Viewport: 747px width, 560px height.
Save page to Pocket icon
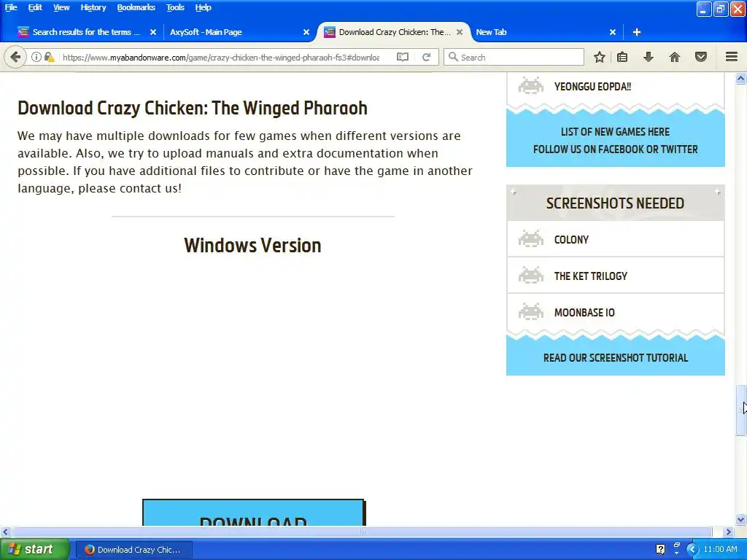(x=701, y=57)
